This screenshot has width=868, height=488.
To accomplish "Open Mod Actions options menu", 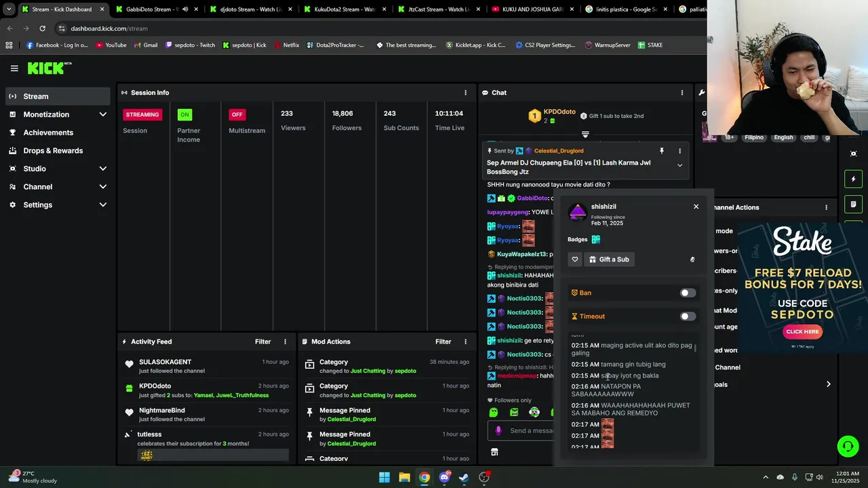I will [x=465, y=342].
